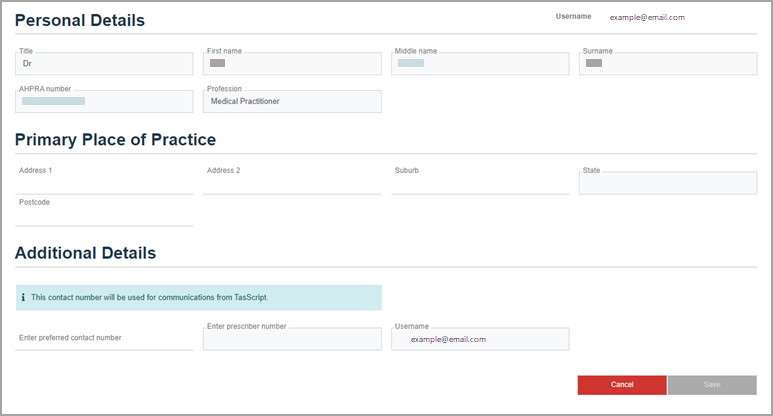Click the Primary Place of Practice heading
The height and width of the screenshot is (416, 773).
(115, 140)
